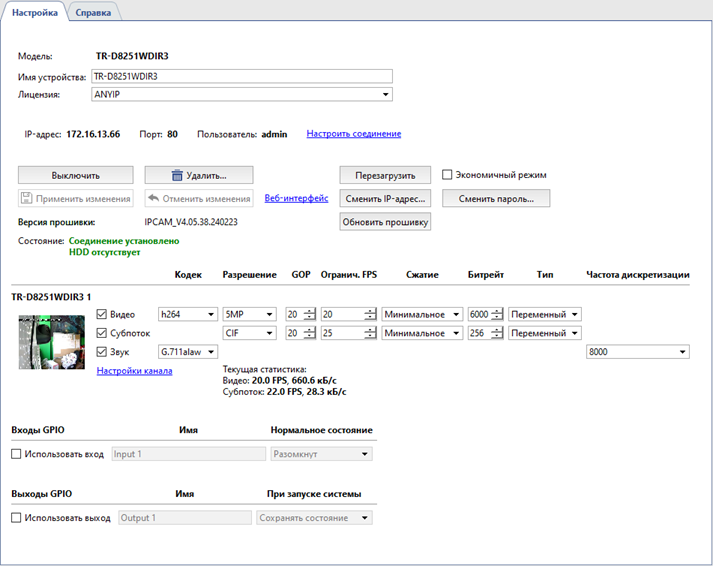This screenshot has height=566, width=713.
Task: Open the 5MP resolution dropdown
Action: pos(249,314)
